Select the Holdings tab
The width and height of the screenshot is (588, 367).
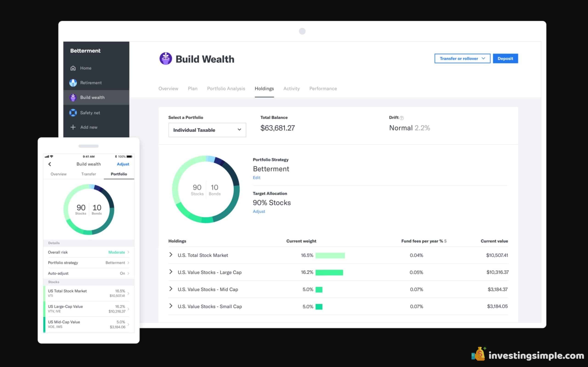click(x=264, y=89)
